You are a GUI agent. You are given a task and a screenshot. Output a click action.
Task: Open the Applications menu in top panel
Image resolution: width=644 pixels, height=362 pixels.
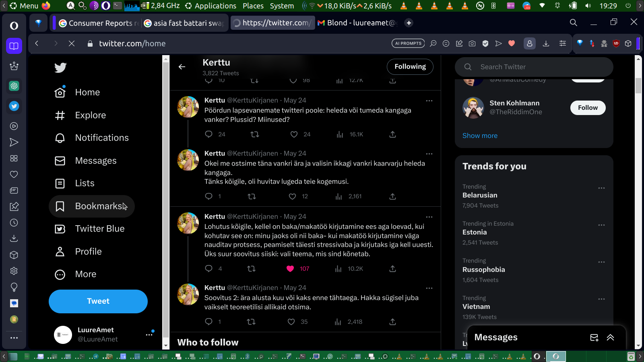tap(211, 6)
